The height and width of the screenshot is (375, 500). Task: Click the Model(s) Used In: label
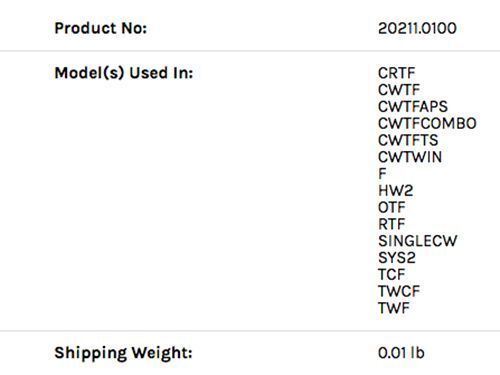tap(124, 73)
